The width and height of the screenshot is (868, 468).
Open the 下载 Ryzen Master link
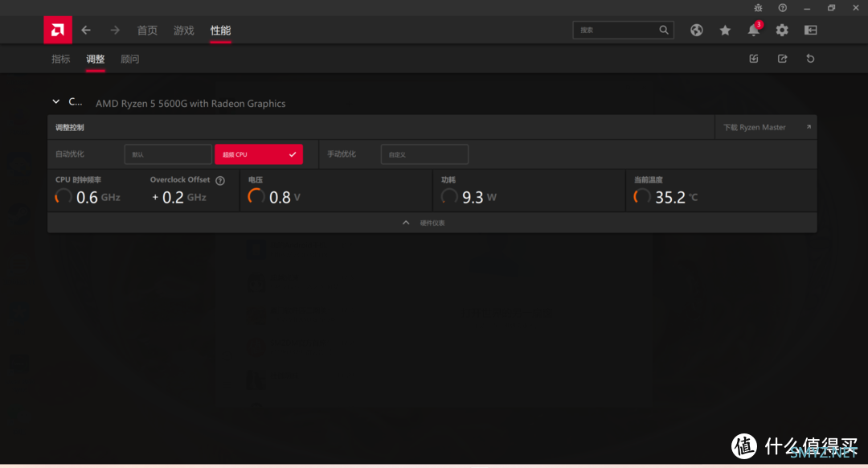[755, 127]
